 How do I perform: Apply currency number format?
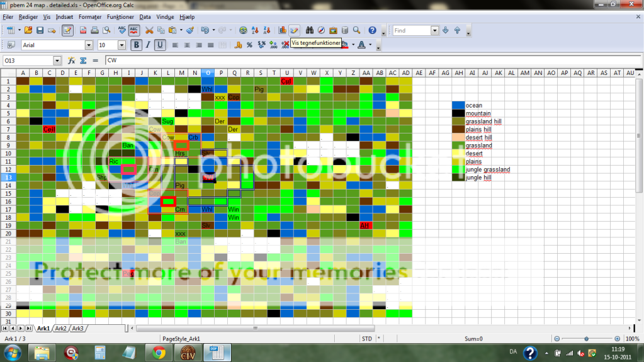[x=238, y=45]
